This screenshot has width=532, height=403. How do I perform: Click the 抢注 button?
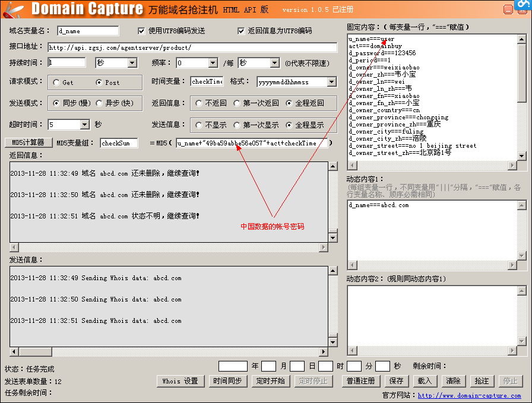[x=482, y=381]
